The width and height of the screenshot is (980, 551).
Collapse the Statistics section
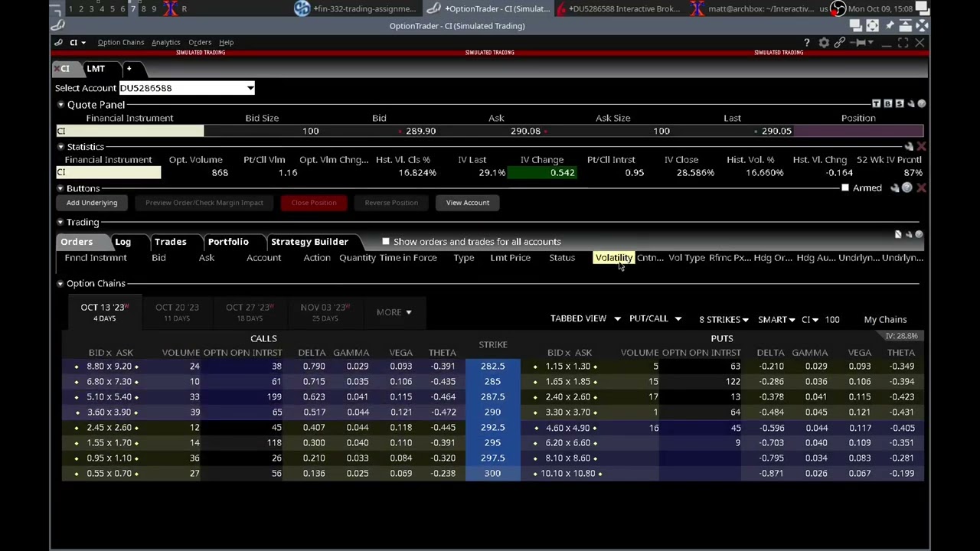click(x=60, y=147)
